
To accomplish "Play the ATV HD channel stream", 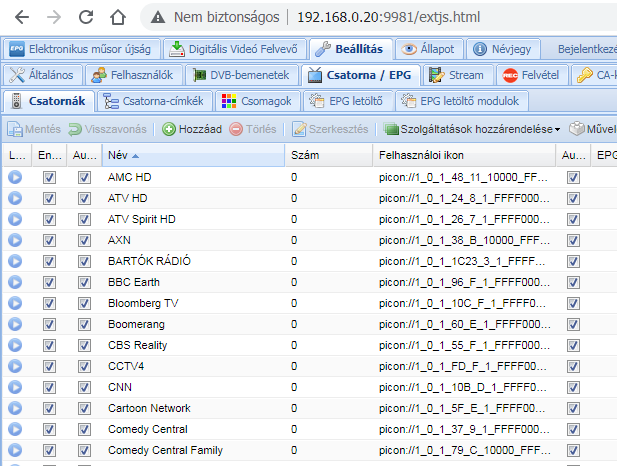I will coord(15,198).
